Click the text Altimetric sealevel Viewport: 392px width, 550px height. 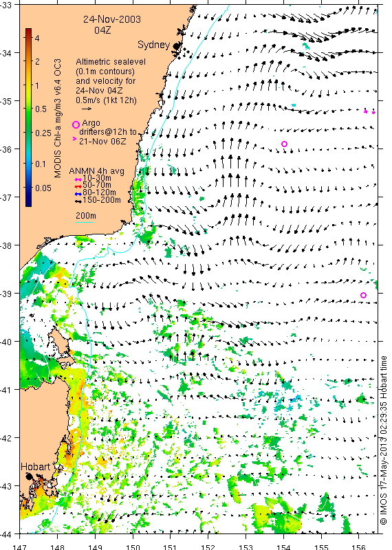pyautogui.click(x=111, y=62)
